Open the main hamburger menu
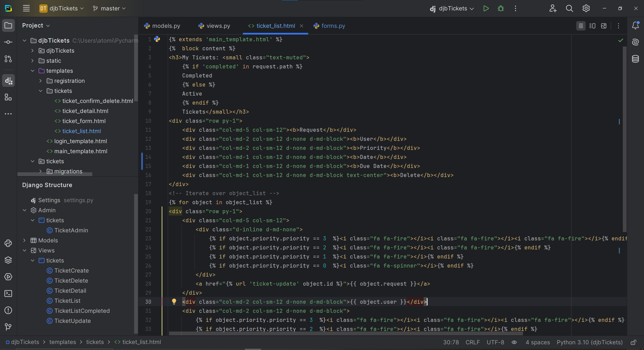The image size is (644, 350). [26, 8]
